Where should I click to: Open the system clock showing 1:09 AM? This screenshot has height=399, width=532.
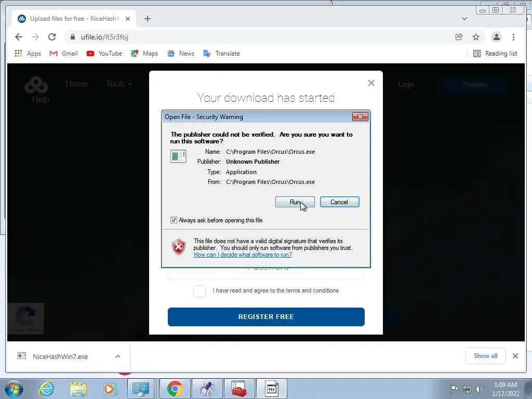(x=506, y=389)
